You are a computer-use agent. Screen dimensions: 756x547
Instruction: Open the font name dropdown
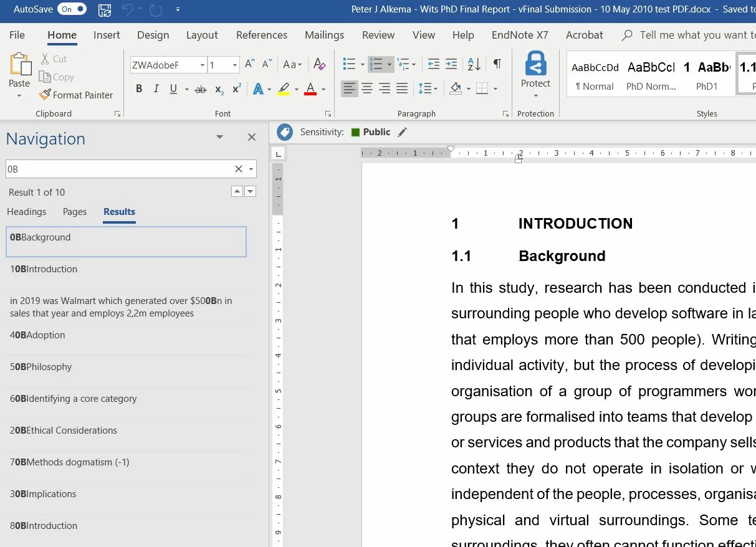[203, 65]
